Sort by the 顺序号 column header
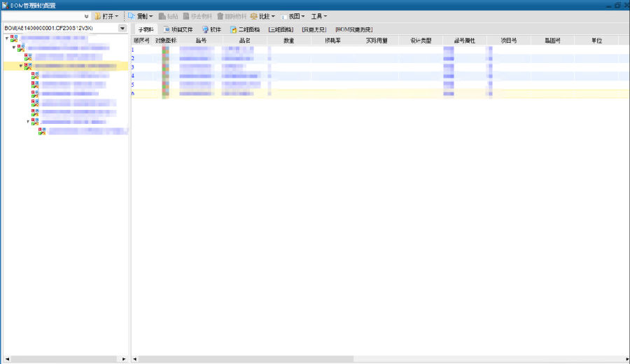 tap(141, 41)
